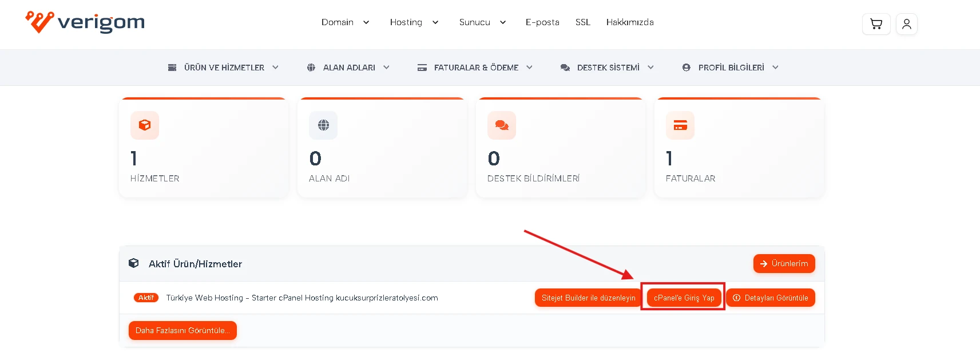This screenshot has width=980, height=356.
Task: Expand the Domain dropdown chevron
Action: 366,22
